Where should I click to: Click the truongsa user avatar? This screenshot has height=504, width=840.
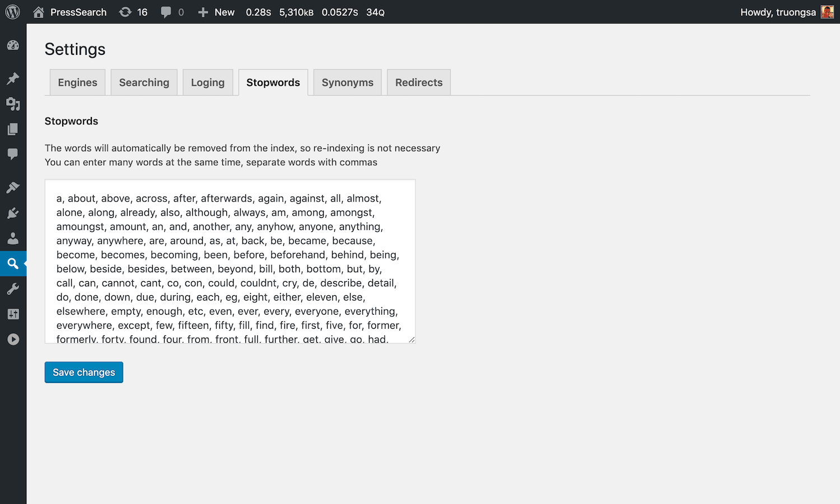(x=827, y=12)
